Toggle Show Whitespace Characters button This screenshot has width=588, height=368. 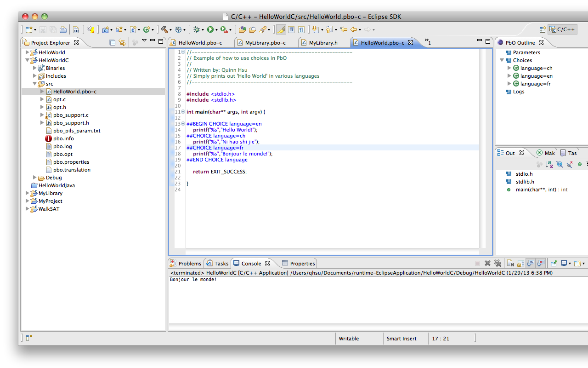point(301,30)
